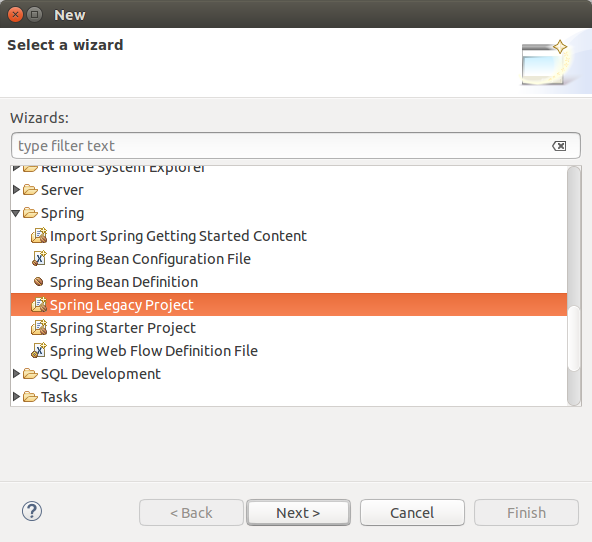Expand the SQL Development category
Image resolution: width=592 pixels, height=542 pixels.
16,374
